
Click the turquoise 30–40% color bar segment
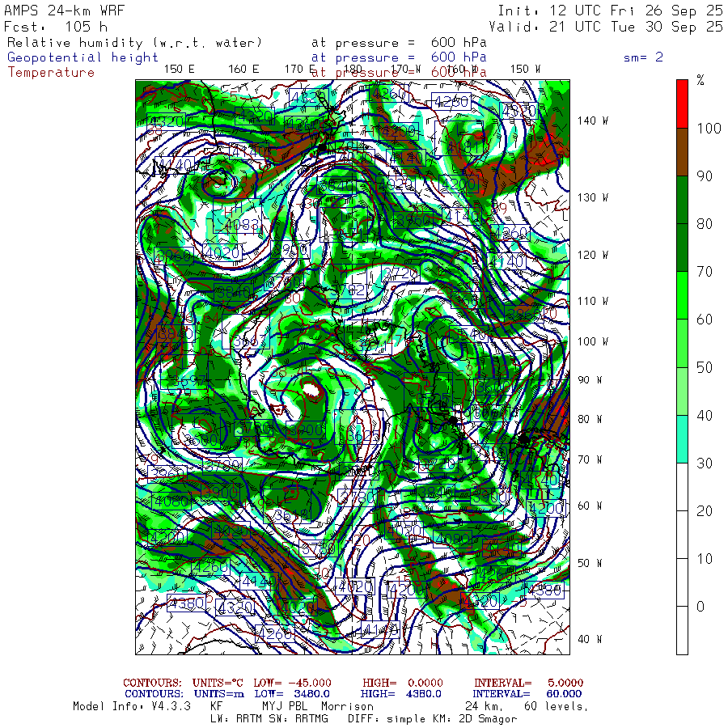(x=682, y=438)
